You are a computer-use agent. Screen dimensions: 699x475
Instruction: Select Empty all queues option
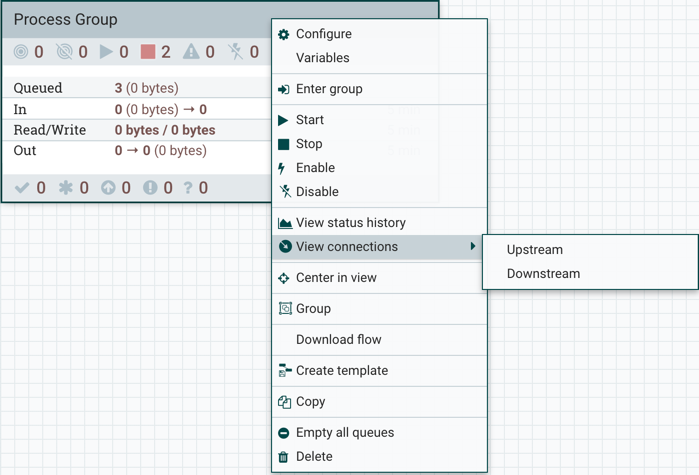coord(344,433)
